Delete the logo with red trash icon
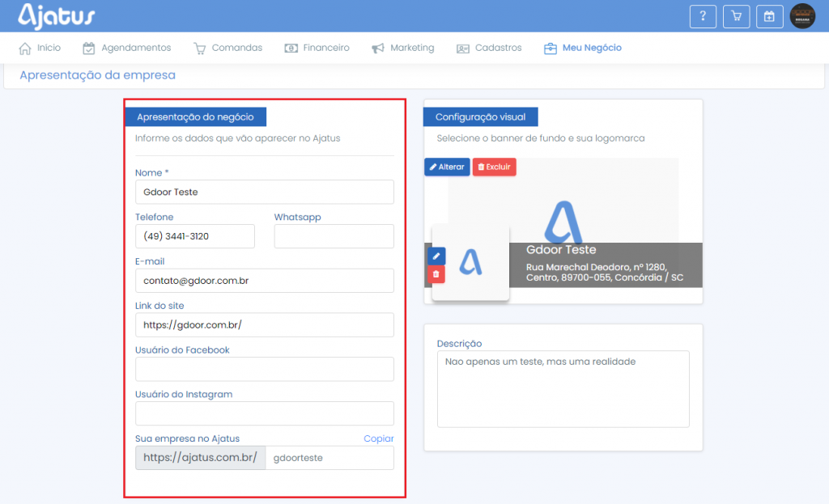 [436, 274]
